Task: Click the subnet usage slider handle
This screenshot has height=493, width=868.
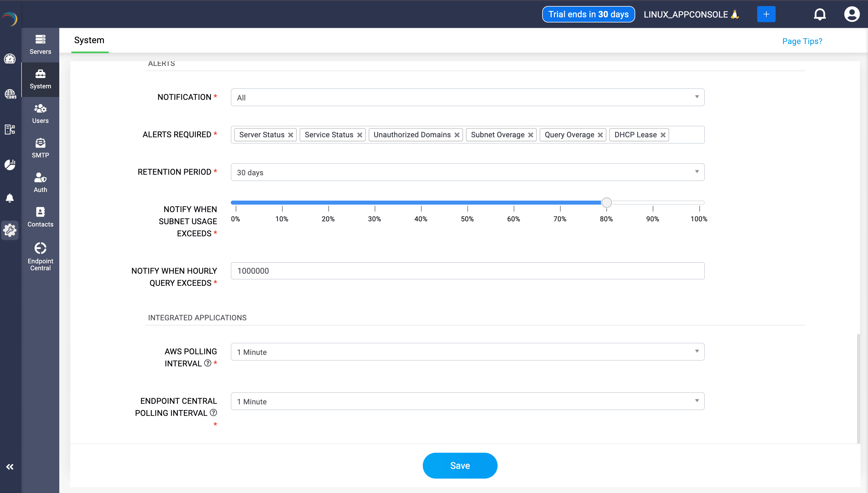Action: coord(606,203)
